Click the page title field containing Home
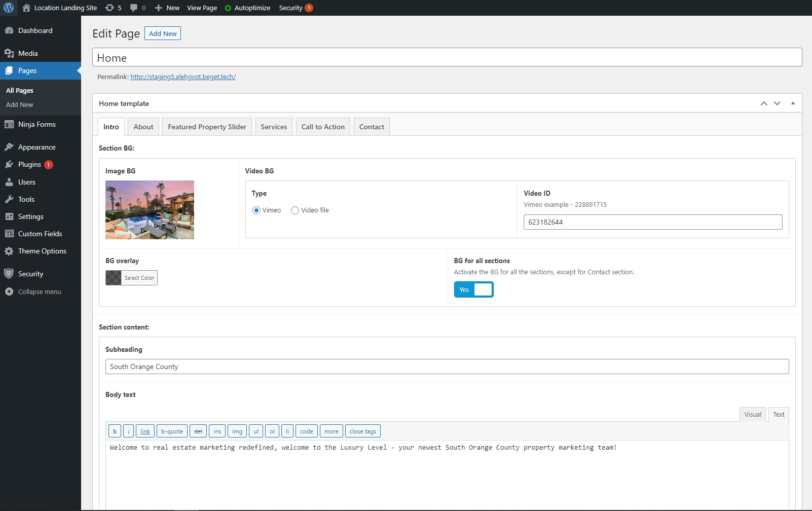The height and width of the screenshot is (511, 812). pos(447,57)
